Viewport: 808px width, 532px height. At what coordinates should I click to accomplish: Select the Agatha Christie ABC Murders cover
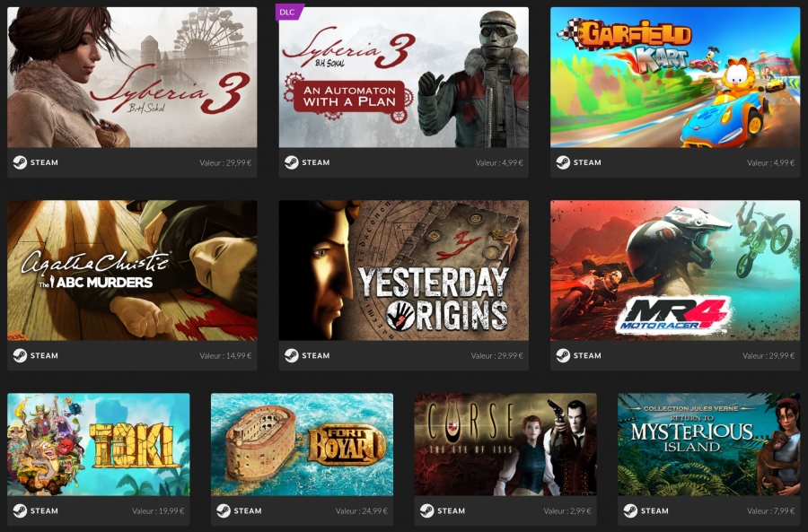(132, 270)
